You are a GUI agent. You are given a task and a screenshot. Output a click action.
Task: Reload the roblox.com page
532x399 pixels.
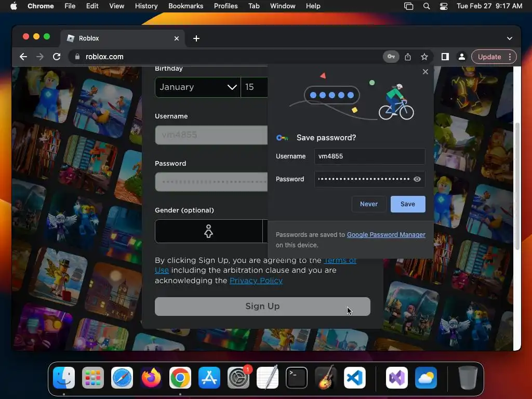click(x=57, y=57)
